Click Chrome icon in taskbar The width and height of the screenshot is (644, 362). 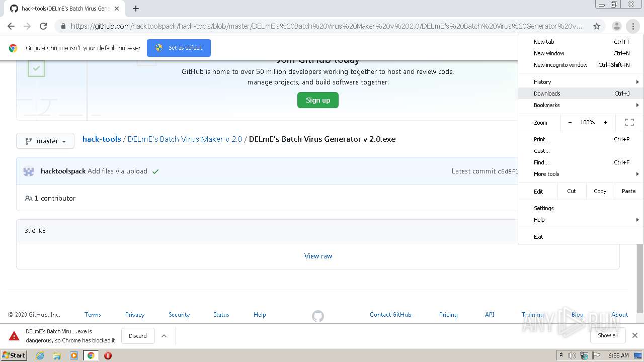click(x=91, y=355)
